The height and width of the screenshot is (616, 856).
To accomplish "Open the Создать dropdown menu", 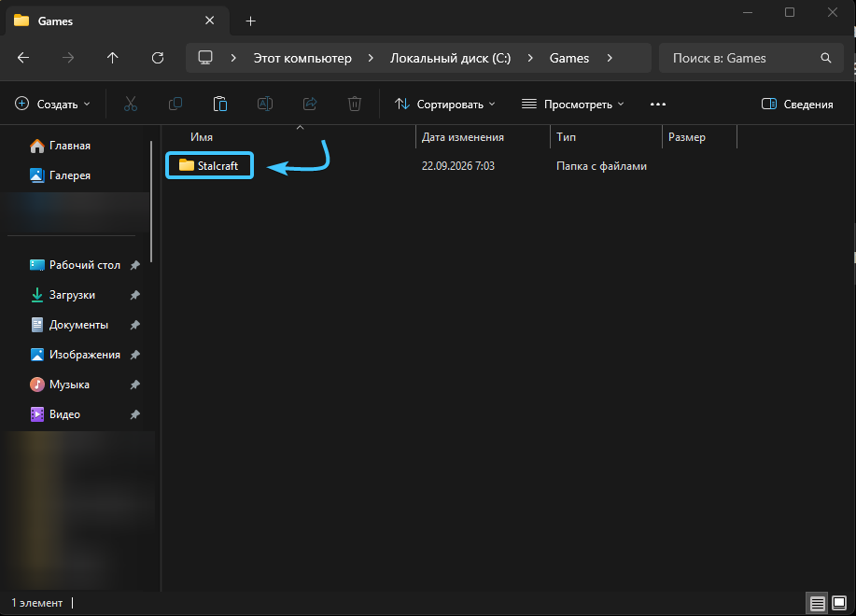I will click(x=52, y=104).
